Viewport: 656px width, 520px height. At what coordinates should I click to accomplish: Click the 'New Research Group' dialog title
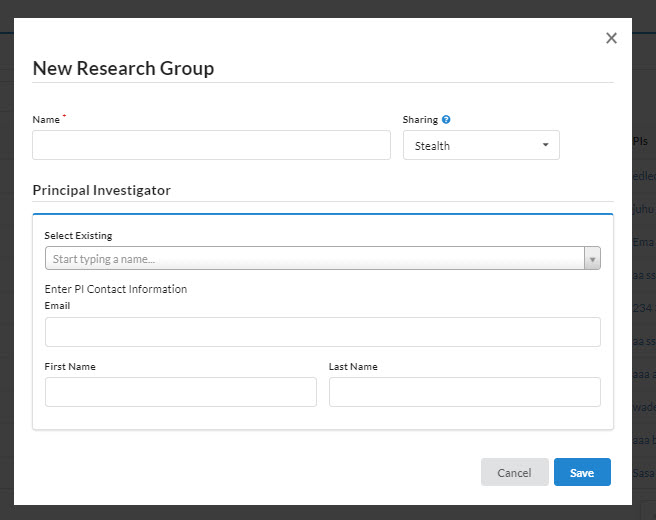coord(123,69)
